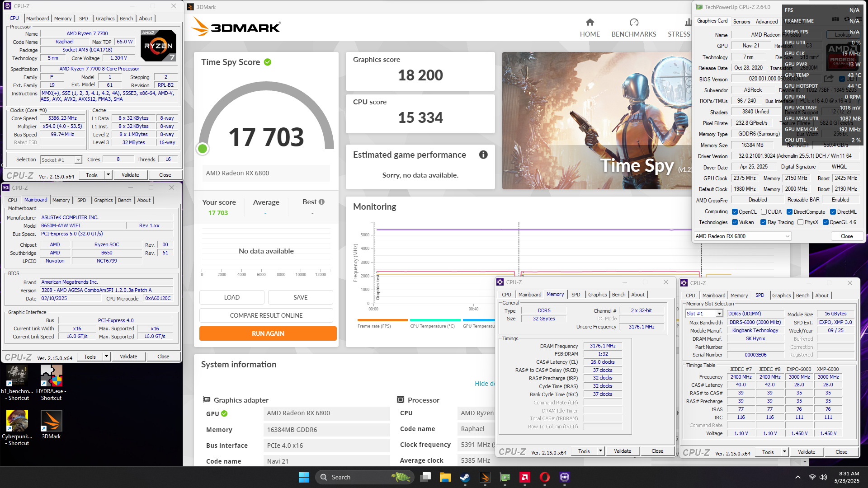Click the Time Spy artwork thumbnail
Viewport: 868px width, 488px height.
(597, 120)
